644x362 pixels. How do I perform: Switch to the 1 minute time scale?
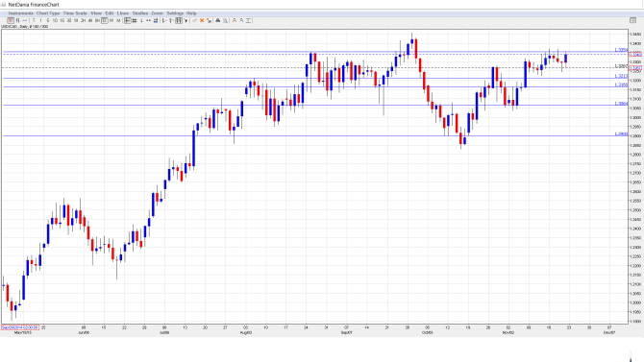point(40,20)
